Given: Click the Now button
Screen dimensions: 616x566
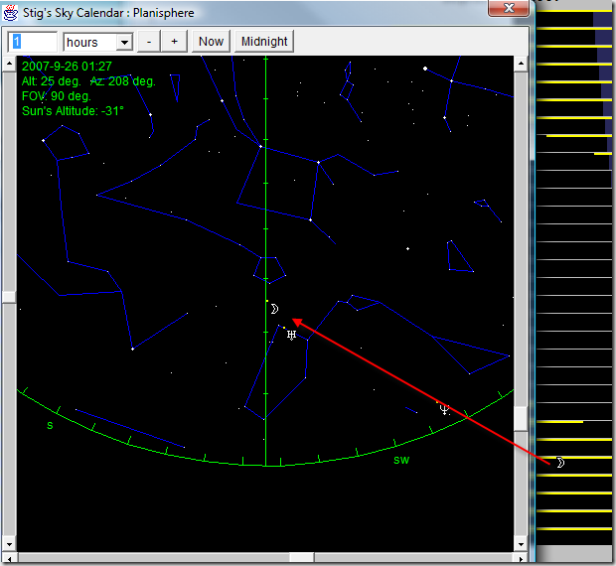Looking at the screenshot, I should click(x=211, y=41).
